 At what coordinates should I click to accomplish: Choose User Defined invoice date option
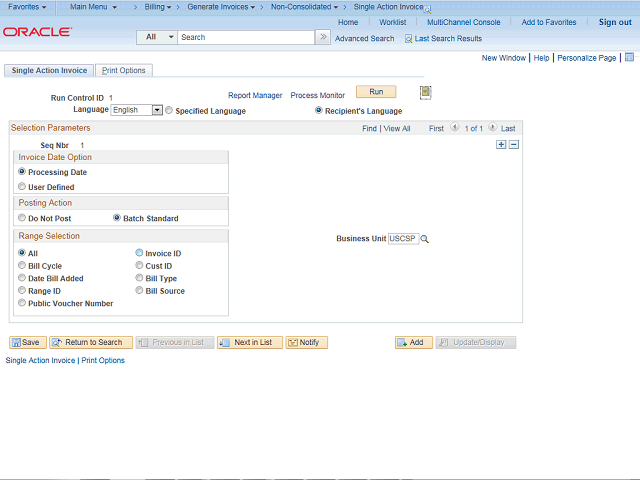coord(22,187)
